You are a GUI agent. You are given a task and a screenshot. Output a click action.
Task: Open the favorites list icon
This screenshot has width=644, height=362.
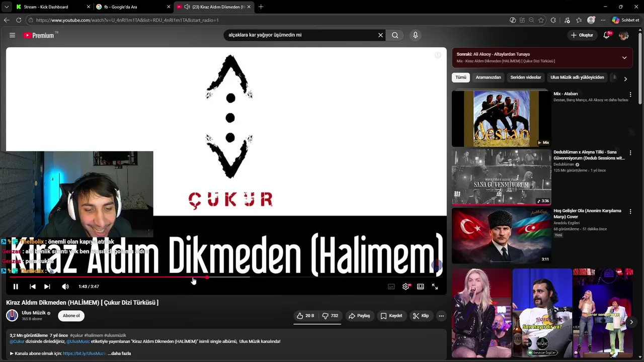(x=579, y=20)
